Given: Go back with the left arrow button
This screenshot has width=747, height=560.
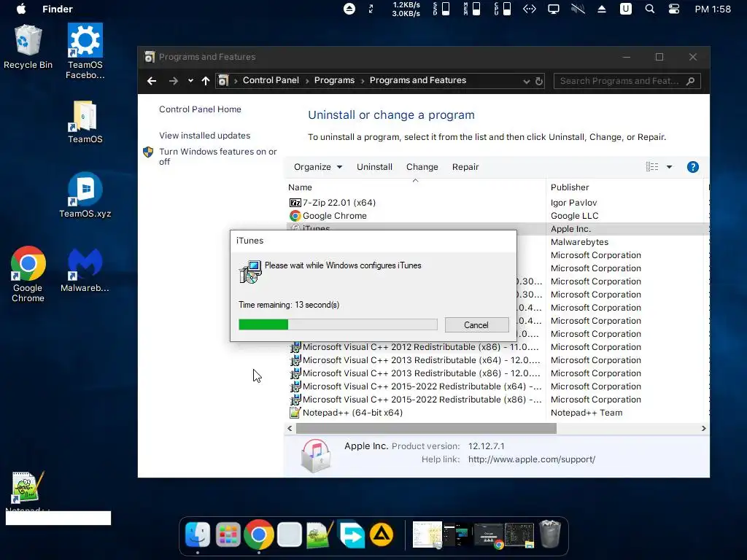Looking at the screenshot, I should (152, 81).
